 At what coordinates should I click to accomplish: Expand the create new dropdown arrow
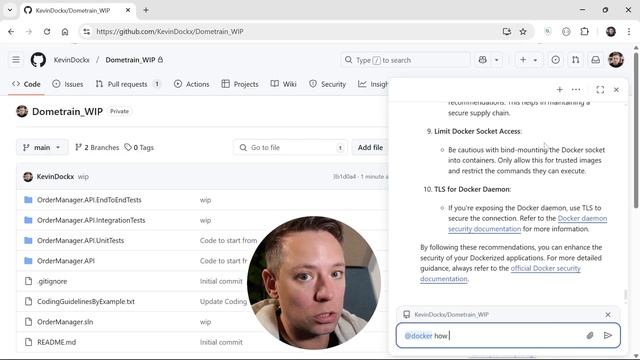coord(535,60)
